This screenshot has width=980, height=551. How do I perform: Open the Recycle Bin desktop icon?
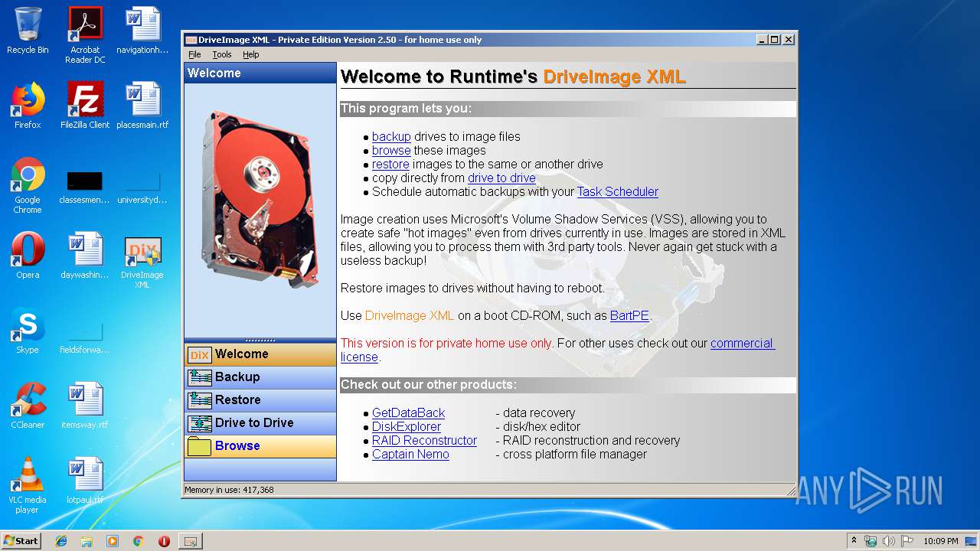coord(28,31)
